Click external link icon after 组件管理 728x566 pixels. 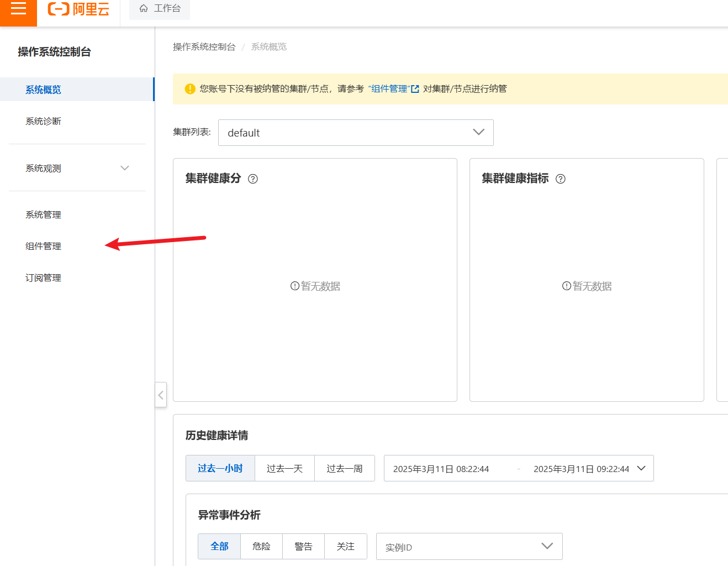[415, 88]
